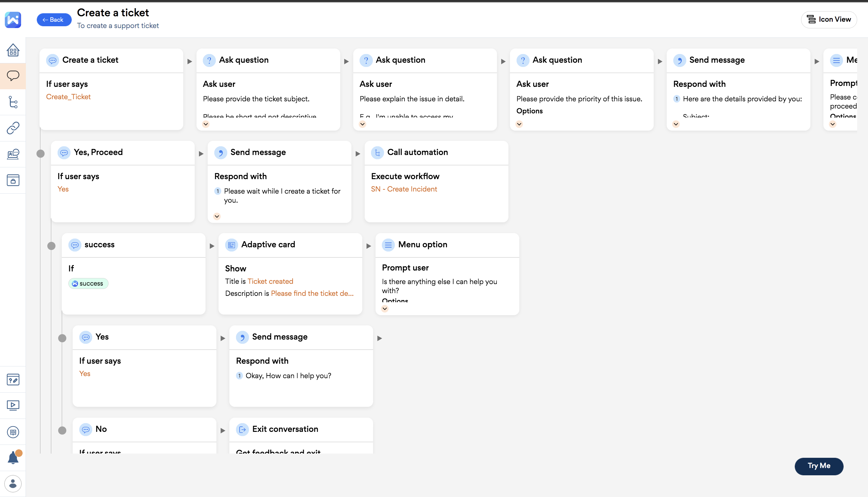Image resolution: width=868 pixels, height=497 pixels.
Task: Click the link integrations sidebar icon
Action: pyautogui.click(x=13, y=128)
